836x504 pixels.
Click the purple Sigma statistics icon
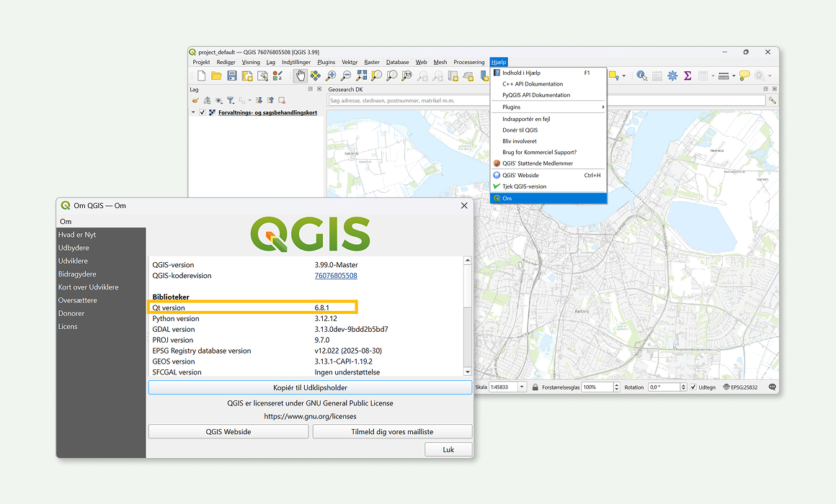coord(688,76)
